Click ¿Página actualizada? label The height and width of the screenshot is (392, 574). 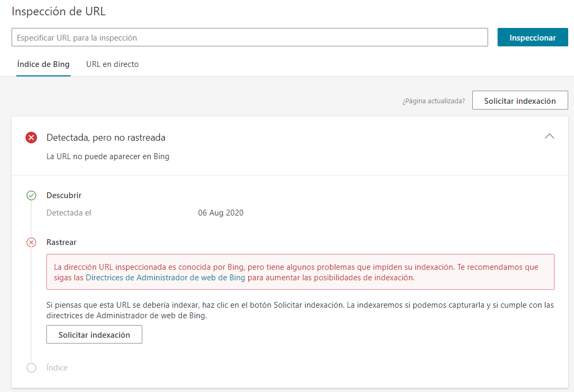point(432,100)
